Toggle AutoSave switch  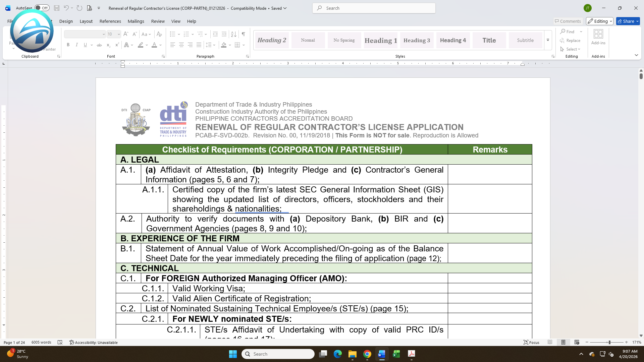point(42,8)
